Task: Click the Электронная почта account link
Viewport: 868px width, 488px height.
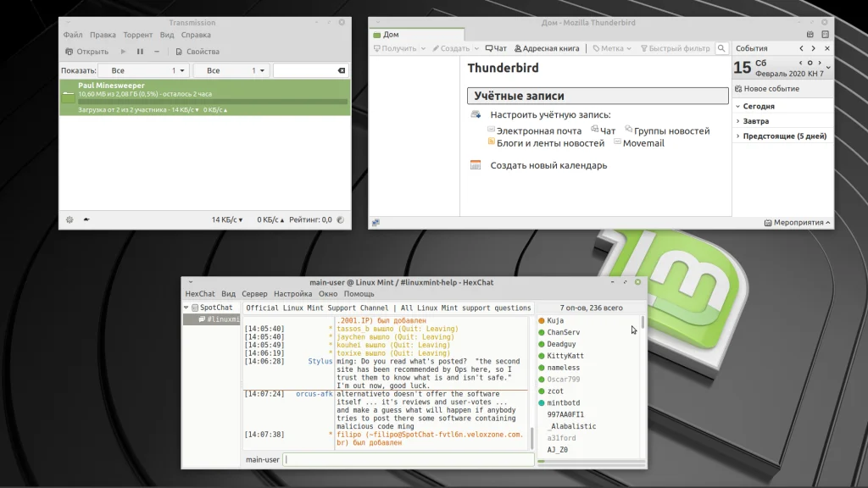Action: (538, 131)
